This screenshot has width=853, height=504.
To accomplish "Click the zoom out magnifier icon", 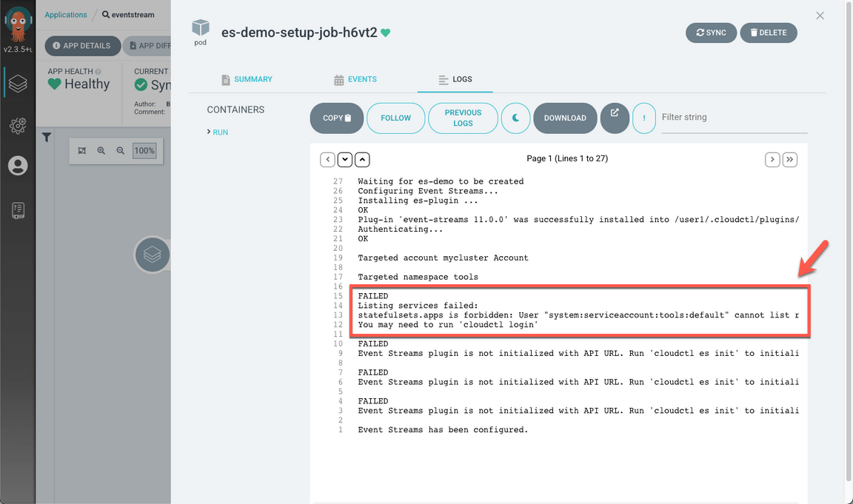I will pyautogui.click(x=121, y=151).
